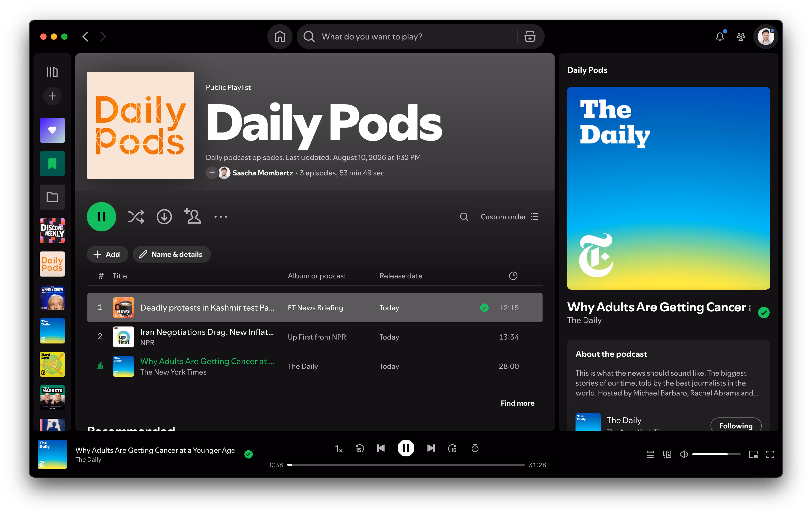Skip forward 15 seconds

(x=452, y=448)
